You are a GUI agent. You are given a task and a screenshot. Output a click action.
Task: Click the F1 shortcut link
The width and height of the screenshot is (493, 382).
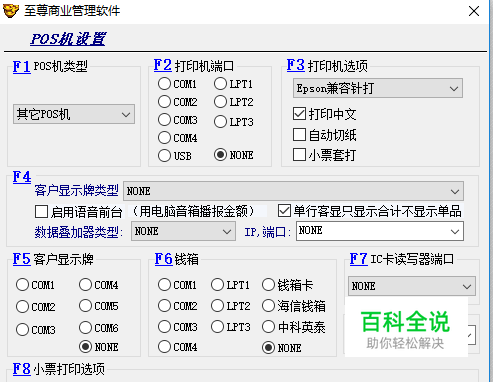(x=21, y=66)
